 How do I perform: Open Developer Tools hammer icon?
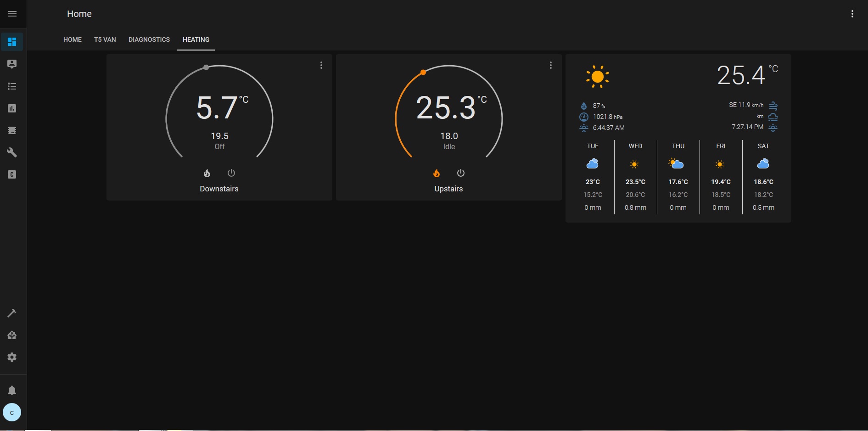point(12,313)
